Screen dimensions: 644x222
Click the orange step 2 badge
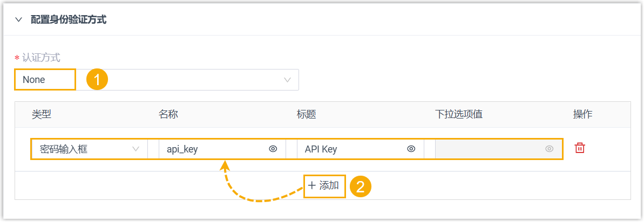click(x=360, y=186)
